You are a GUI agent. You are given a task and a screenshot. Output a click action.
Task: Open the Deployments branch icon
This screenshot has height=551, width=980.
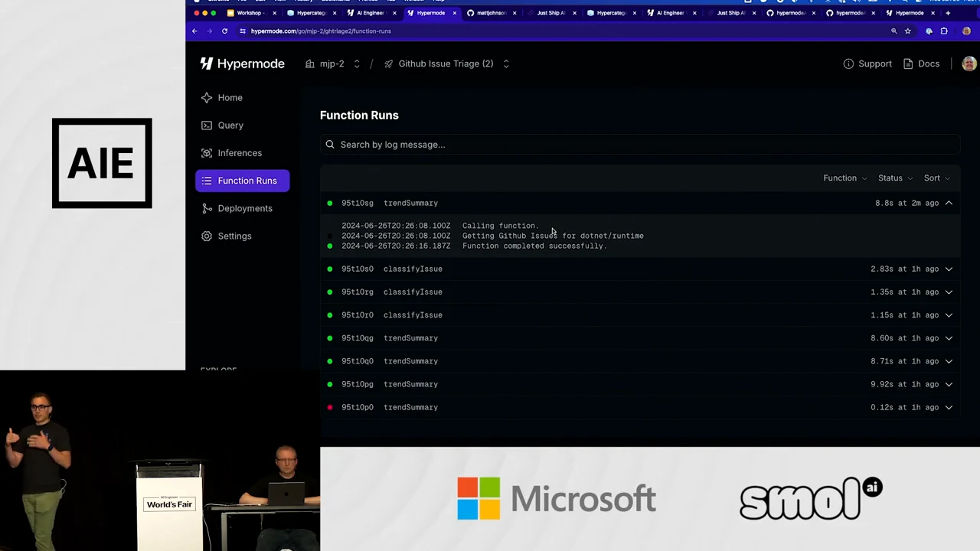click(207, 208)
